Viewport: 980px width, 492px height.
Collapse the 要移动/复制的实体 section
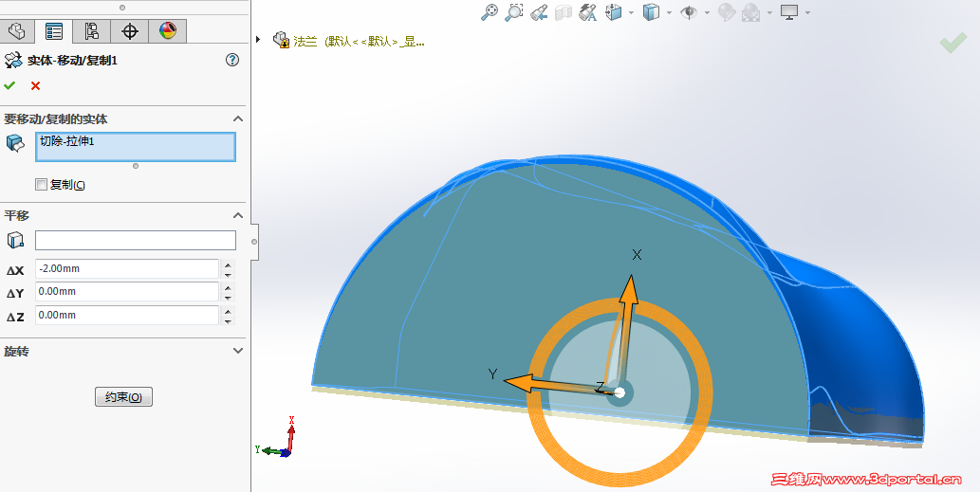click(x=237, y=118)
